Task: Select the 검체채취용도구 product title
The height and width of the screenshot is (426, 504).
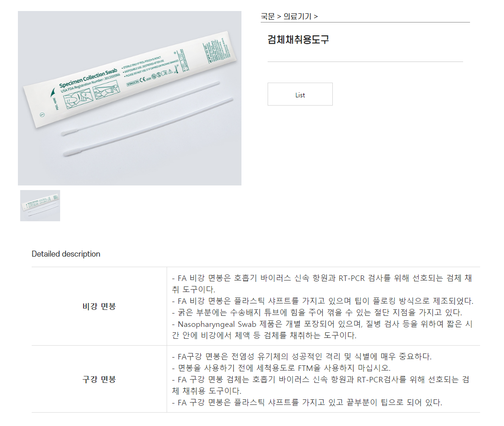Action: [298, 39]
